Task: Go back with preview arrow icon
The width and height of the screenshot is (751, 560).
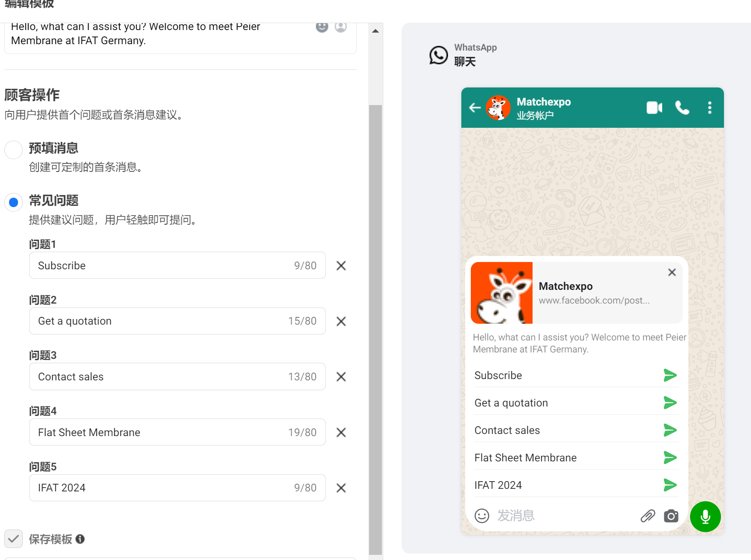Action: [475, 108]
